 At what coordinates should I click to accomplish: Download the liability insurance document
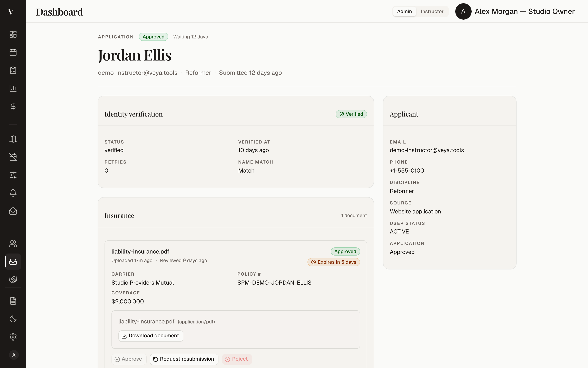tap(151, 336)
